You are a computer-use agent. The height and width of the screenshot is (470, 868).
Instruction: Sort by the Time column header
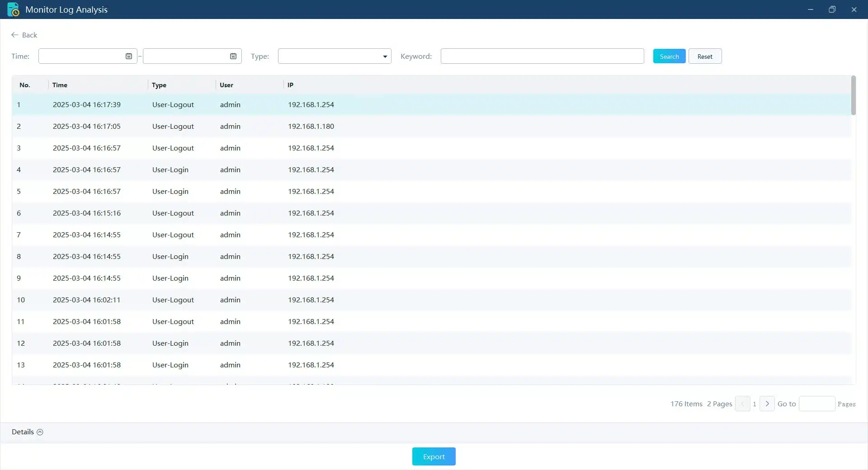(60, 85)
